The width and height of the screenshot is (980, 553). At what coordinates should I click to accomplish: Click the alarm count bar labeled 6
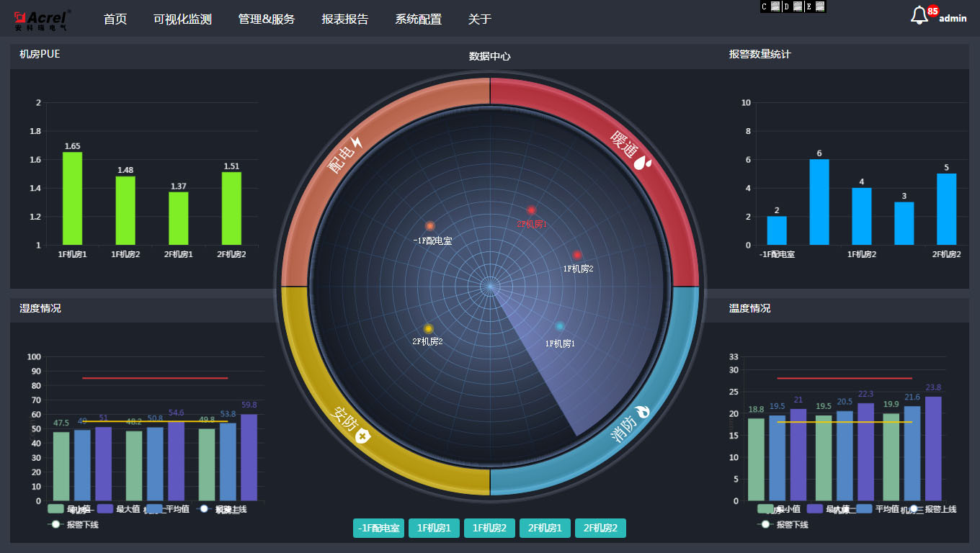[x=819, y=202]
